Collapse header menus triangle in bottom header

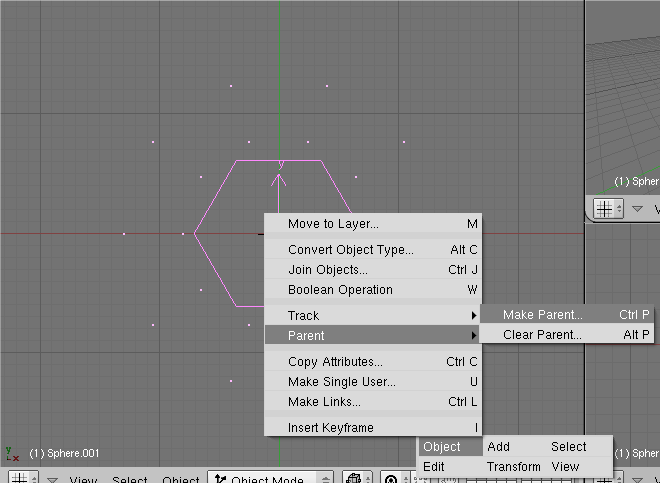[x=52, y=480]
